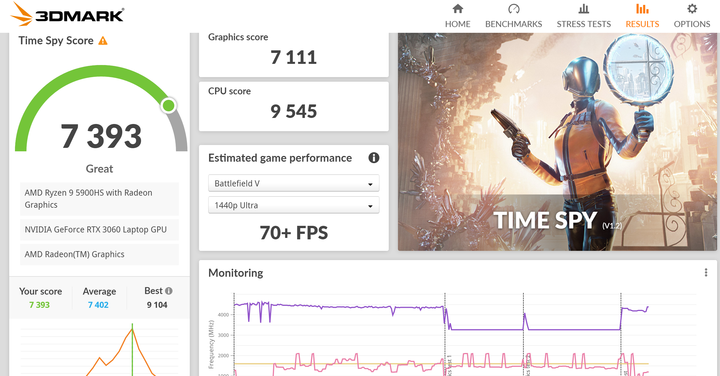Image resolution: width=720 pixels, height=376 pixels.
Task: Click your score value 7 393 in green
Action: [39, 305]
